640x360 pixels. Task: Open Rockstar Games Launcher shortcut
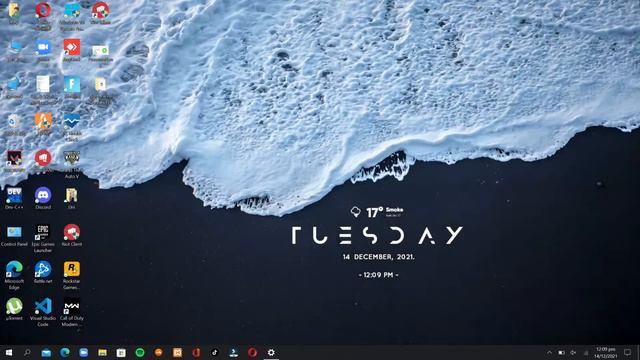72,275
